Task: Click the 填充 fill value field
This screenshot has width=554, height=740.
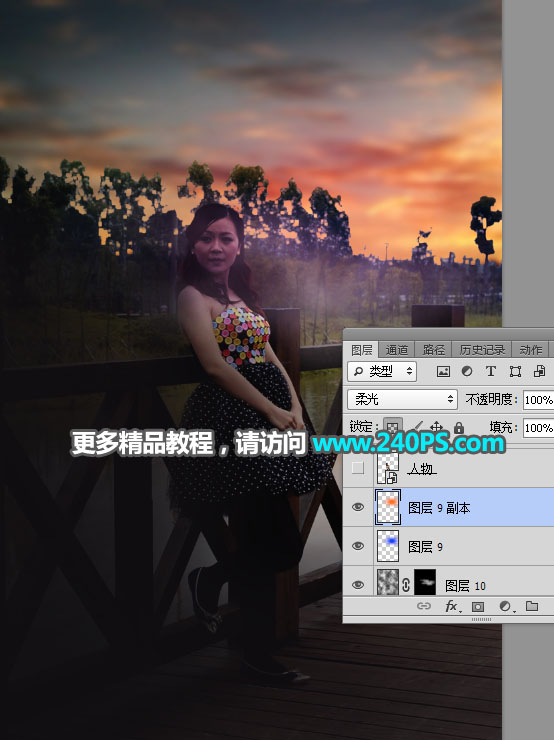Action: (x=538, y=428)
